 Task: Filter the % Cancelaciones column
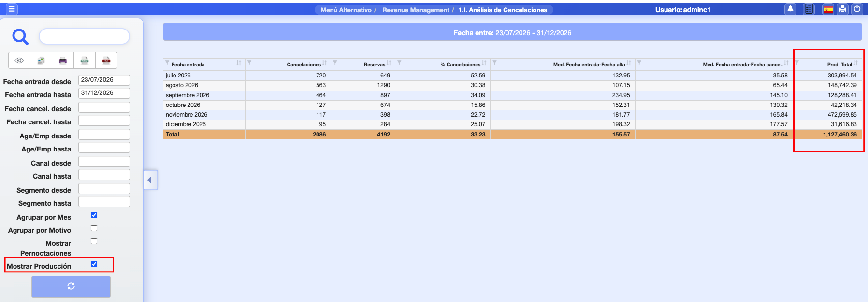coord(399,63)
